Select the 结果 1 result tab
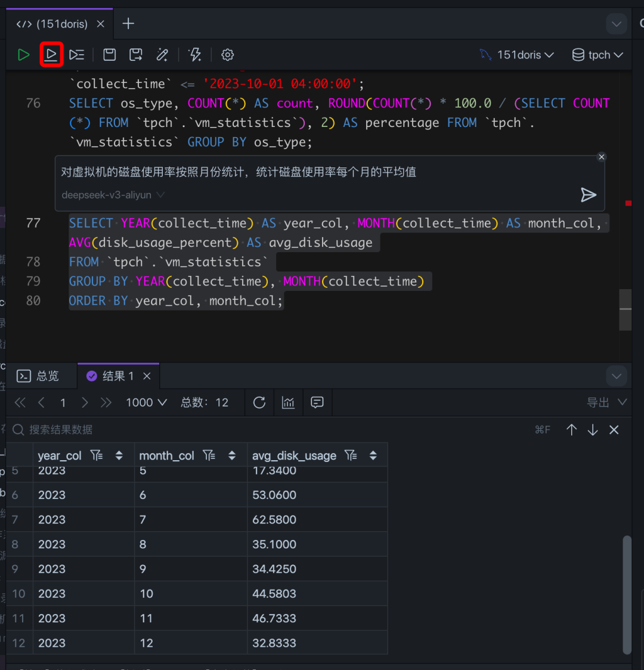 (119, 376)
